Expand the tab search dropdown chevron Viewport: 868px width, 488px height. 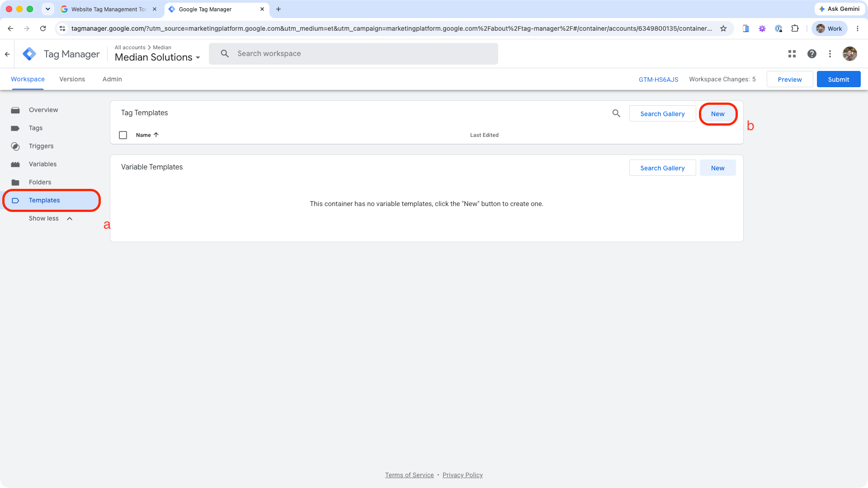point(48,9)
